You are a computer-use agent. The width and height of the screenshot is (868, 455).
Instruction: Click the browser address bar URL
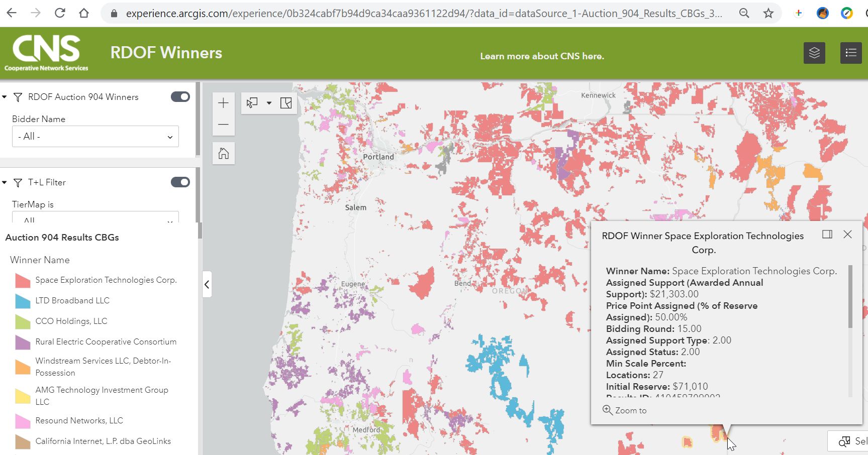click(424, 14)
